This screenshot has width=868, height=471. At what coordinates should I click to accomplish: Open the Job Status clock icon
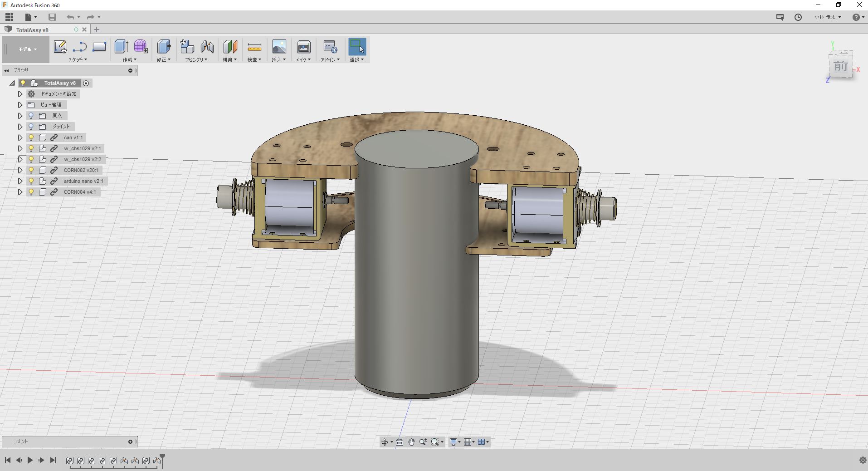[x=798, y=17]
